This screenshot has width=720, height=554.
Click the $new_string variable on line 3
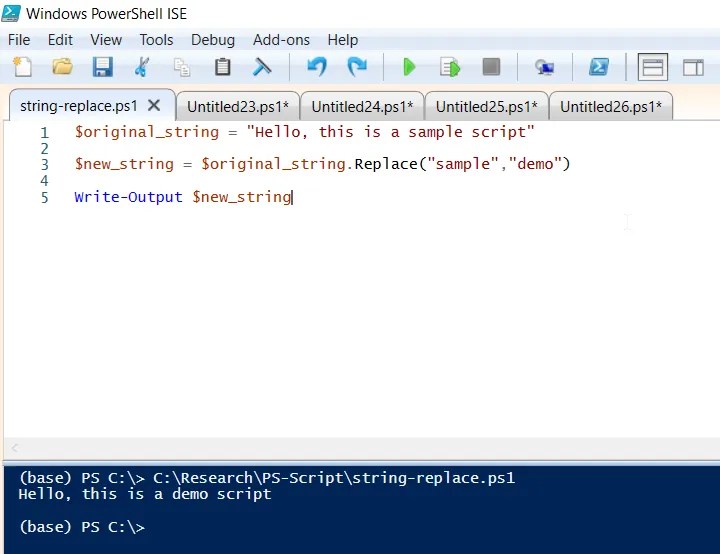124,164
